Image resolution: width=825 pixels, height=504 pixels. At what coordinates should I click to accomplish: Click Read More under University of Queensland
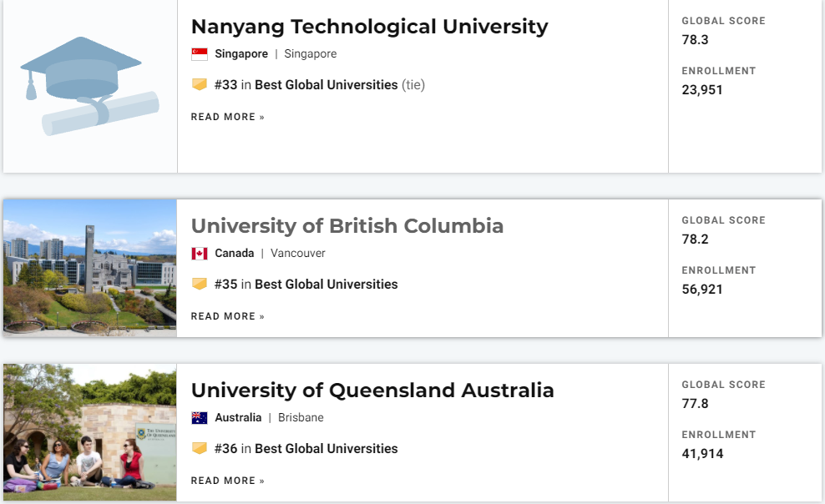coord(227,481)
